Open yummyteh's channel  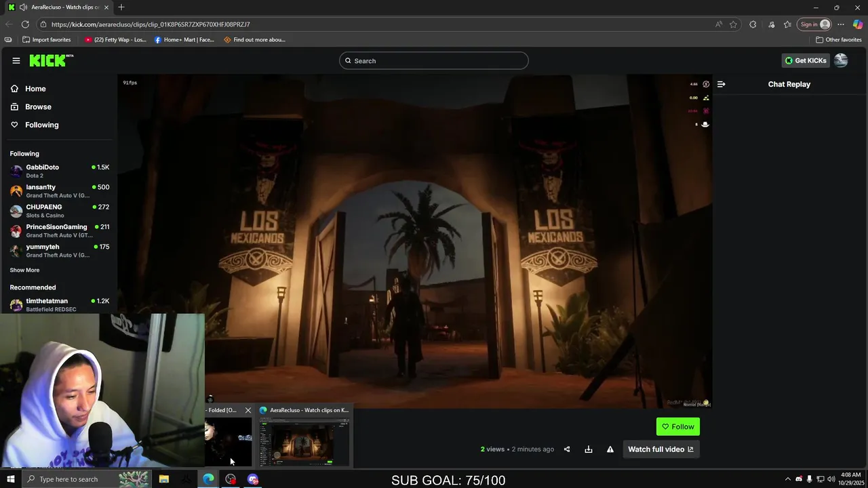click(60, 250)
